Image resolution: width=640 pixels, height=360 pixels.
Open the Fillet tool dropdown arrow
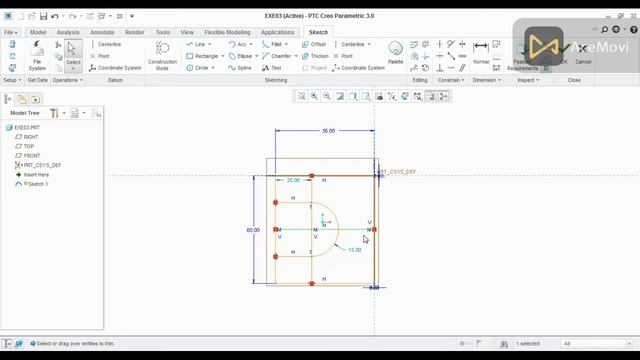287,44
